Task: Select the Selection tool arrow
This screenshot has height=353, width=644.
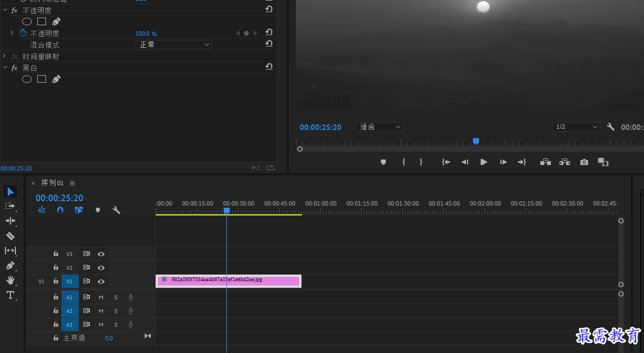Action: click(10, 191)
